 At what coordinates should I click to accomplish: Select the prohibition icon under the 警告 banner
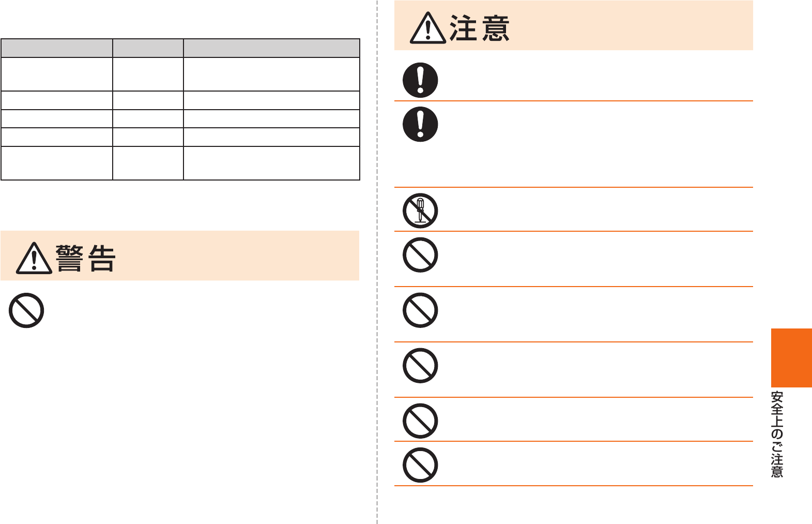pyautogui.click(x=26, y=310)
